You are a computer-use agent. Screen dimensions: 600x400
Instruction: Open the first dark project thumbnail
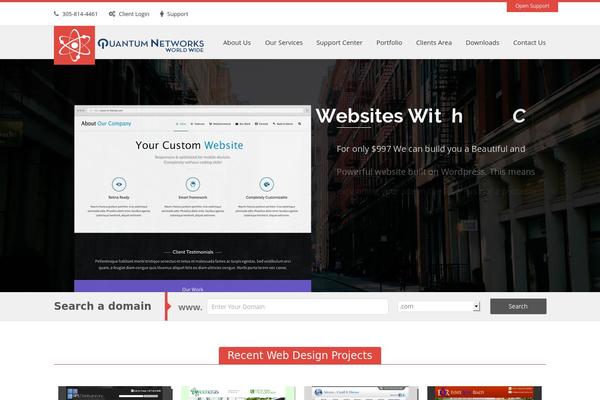tap(115, 393)
